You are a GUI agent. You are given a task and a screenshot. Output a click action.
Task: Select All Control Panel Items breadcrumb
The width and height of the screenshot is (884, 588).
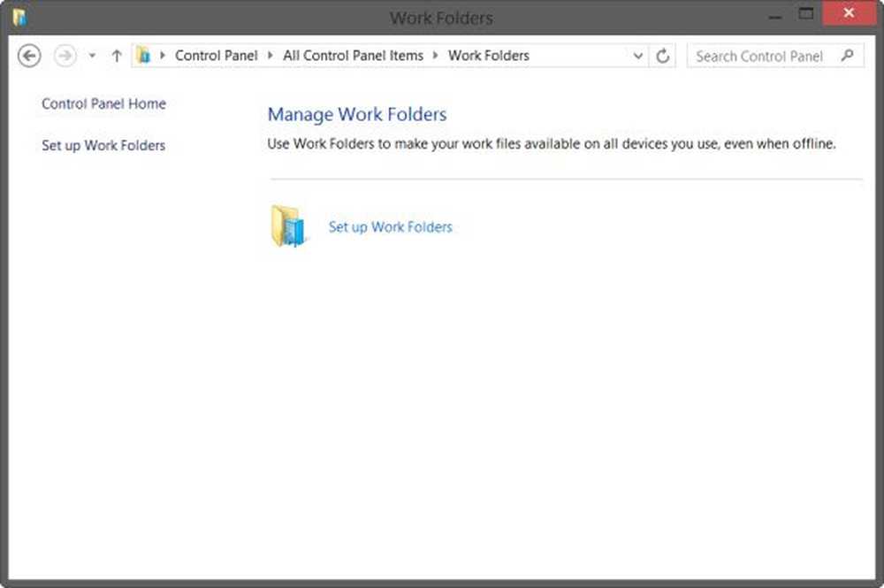pos(353,55)
